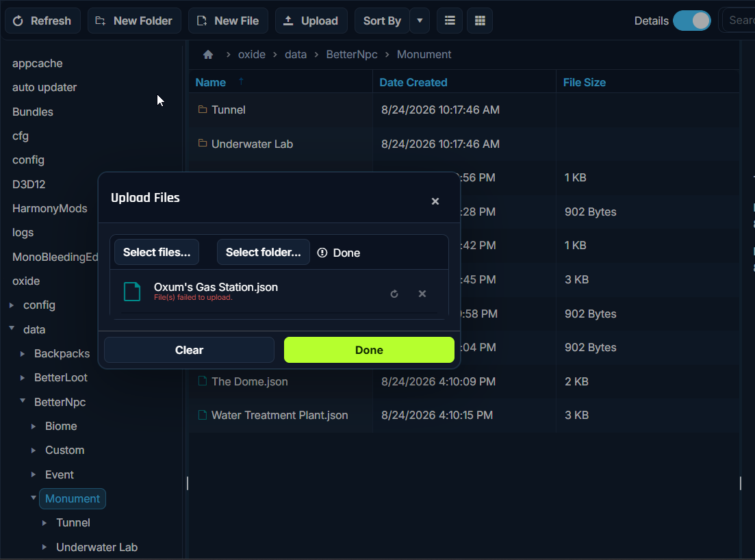Expand the Backpacks tree node
This screenshot has width=755, height=560.
point(23,354)
